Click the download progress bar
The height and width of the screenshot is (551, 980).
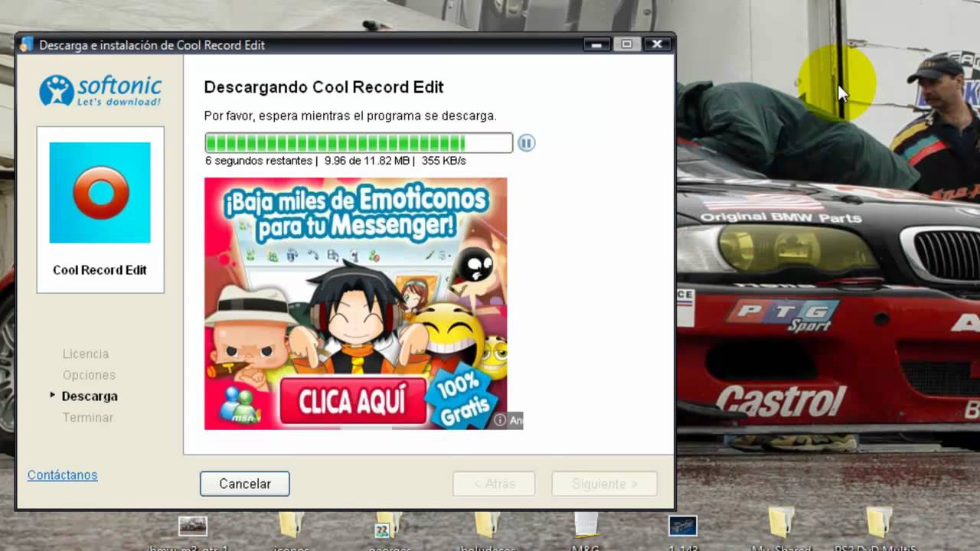click(358, 142)
